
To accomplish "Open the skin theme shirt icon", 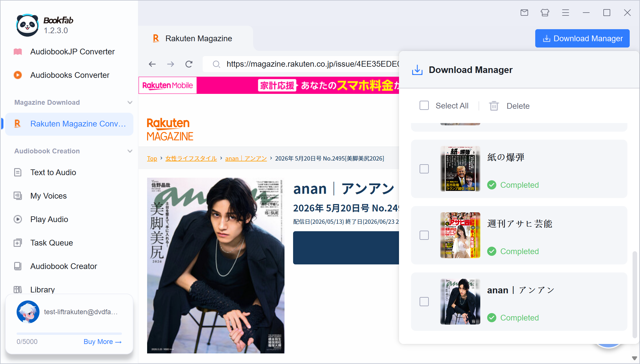I will point(545,13).
